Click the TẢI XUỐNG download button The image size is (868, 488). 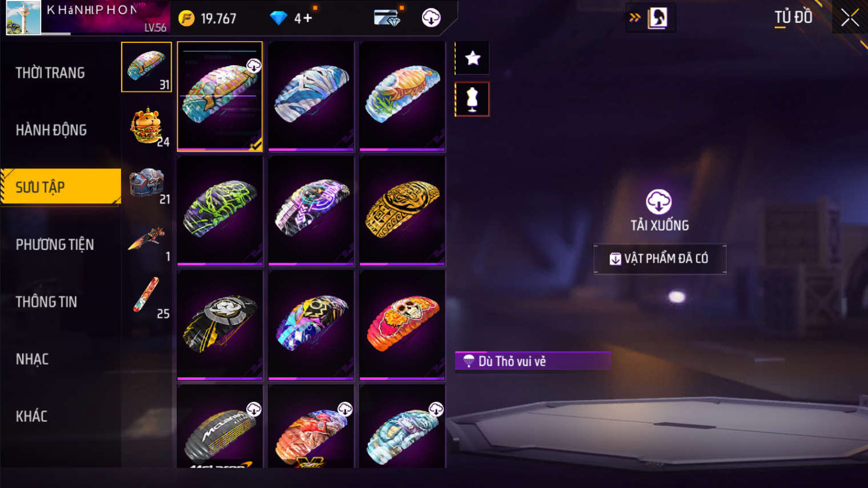coord(659,211)
